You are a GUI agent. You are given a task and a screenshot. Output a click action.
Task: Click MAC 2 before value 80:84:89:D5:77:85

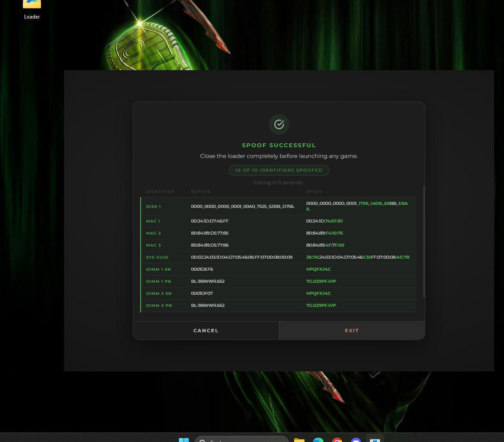(x=209, y=233)
